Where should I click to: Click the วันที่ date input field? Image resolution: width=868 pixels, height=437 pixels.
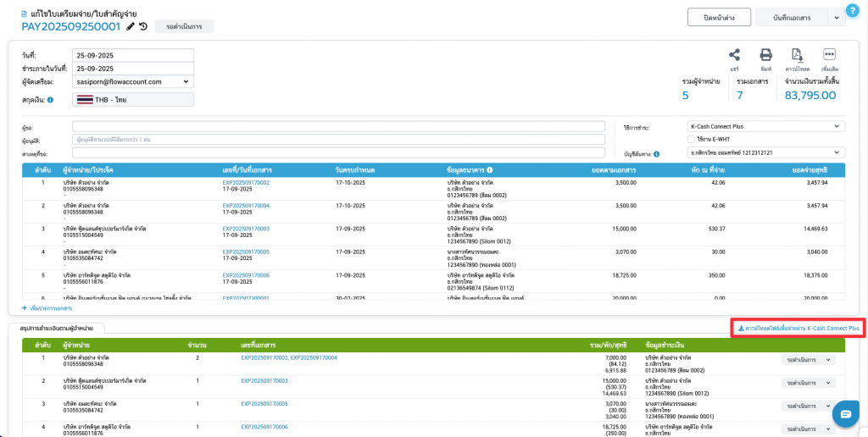[x=133, y=55]
